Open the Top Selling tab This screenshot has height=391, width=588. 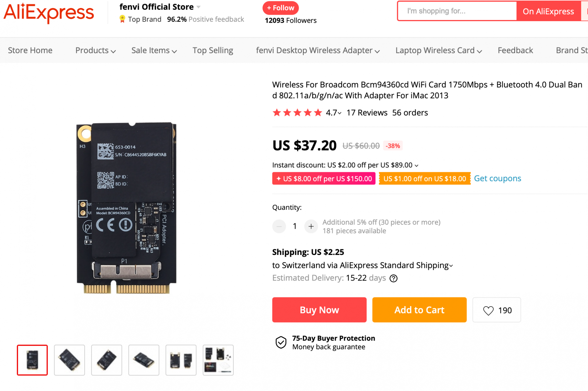(213, 51)
